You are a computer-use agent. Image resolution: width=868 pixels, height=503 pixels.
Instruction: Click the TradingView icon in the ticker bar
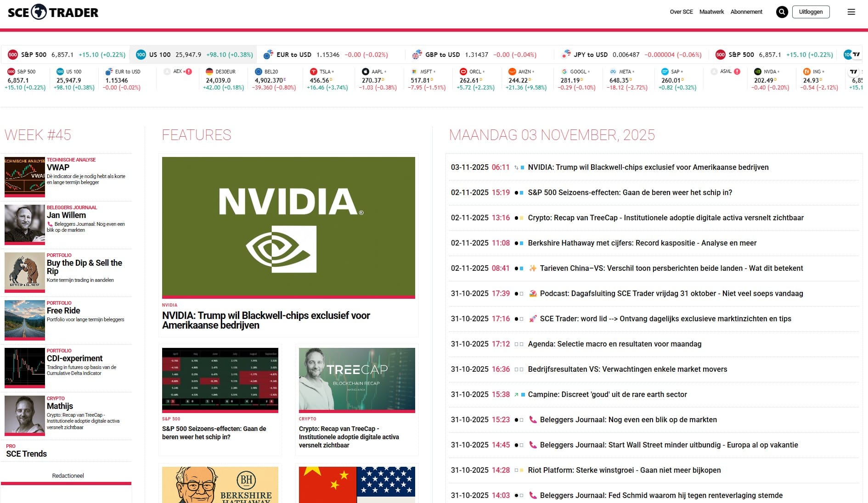point(857,54)
